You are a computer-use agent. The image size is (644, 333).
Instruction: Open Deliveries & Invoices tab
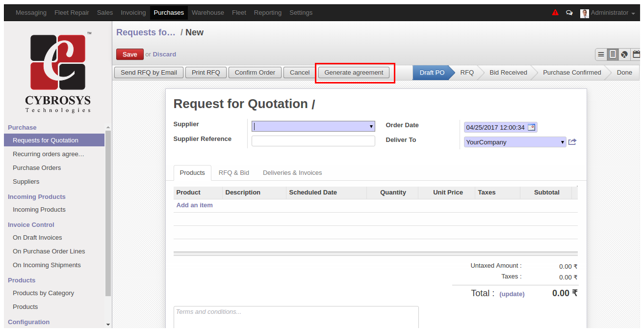tap(292, 173)
